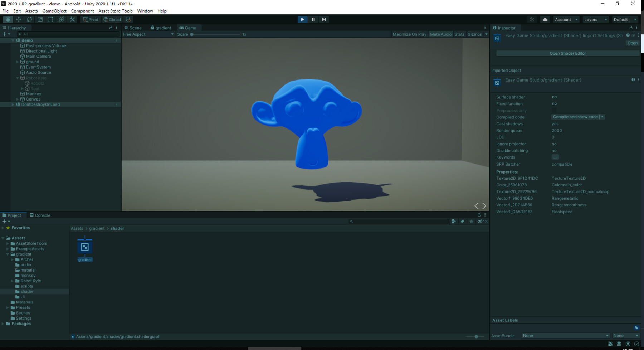Open Inspector preset selector icon
The height and width of the screenshot is (350, 644).
[x=633, y=35]
